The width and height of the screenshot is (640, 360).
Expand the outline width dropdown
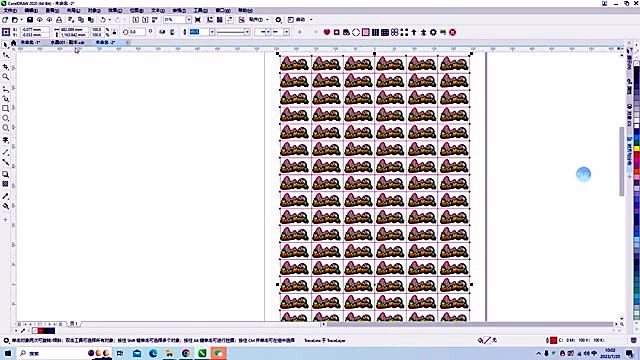[212, 32]
